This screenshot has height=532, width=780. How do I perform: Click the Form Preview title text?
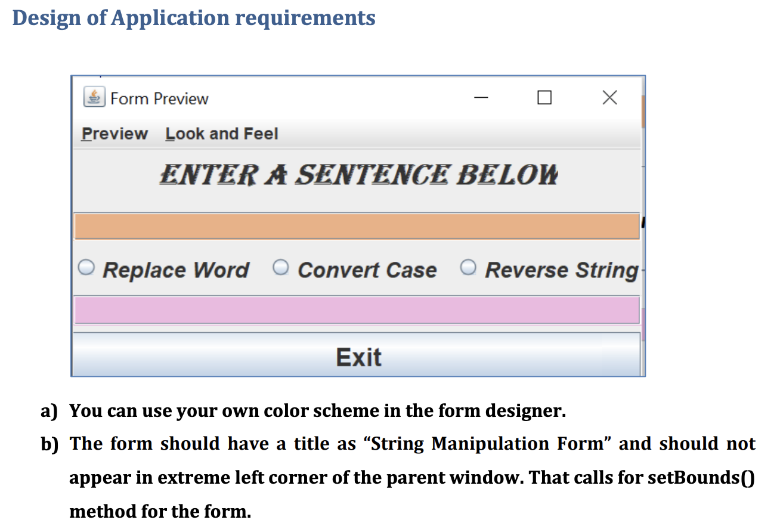click(x=159, y=98)
